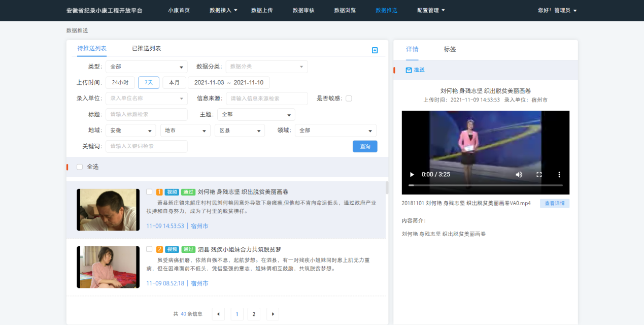Click the 查询 button
Viewport: 644px width, 325px height.
[x=365, y=146]
